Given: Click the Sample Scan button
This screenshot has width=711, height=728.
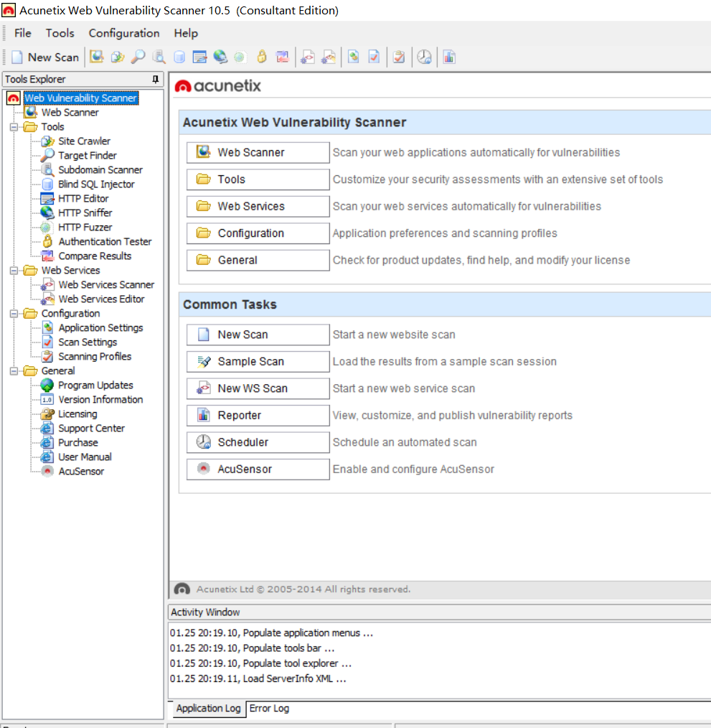Looking at the screenshot, I should [258, 361].
